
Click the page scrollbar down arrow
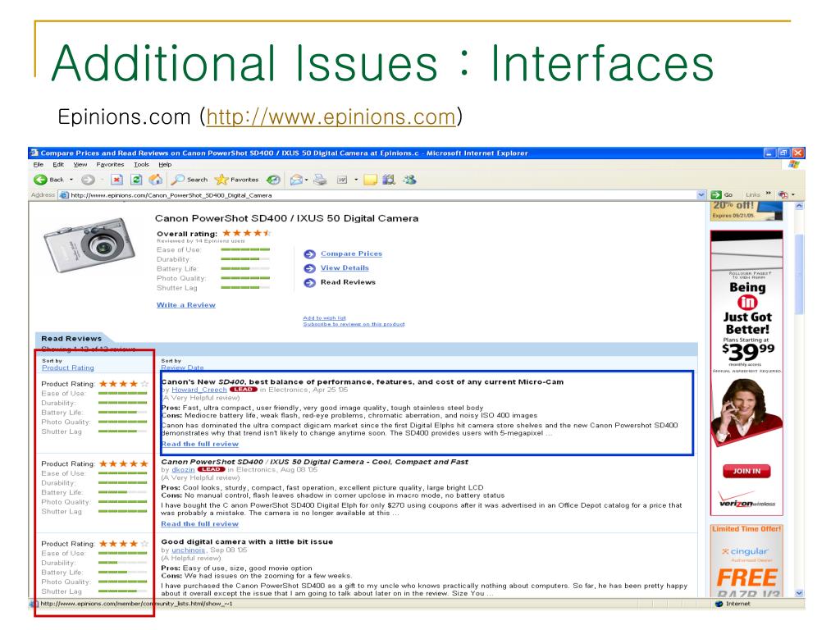click(799, 593)
